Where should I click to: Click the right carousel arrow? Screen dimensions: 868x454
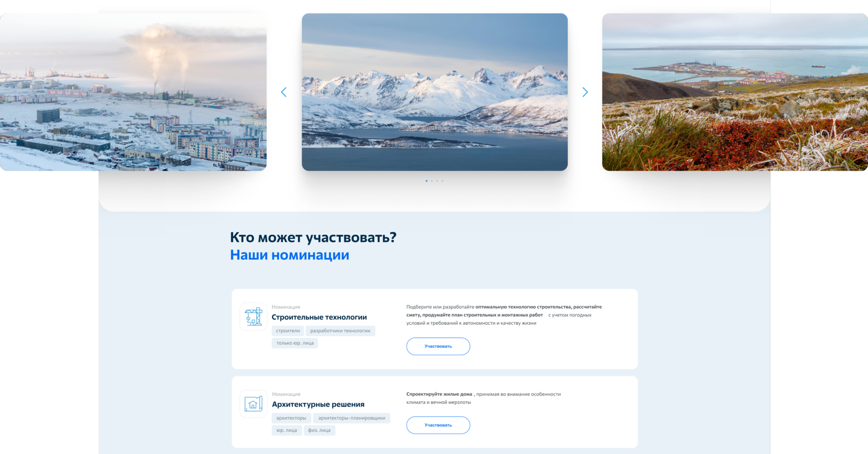coord(585,92)
